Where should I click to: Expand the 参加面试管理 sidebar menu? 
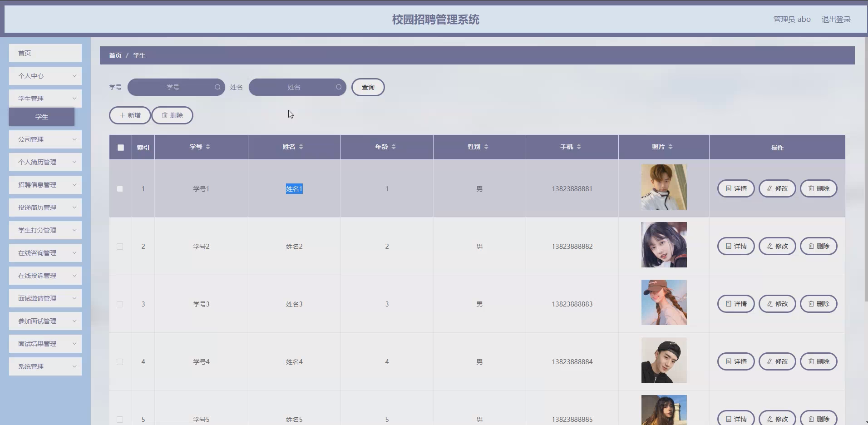click(45, 321)
